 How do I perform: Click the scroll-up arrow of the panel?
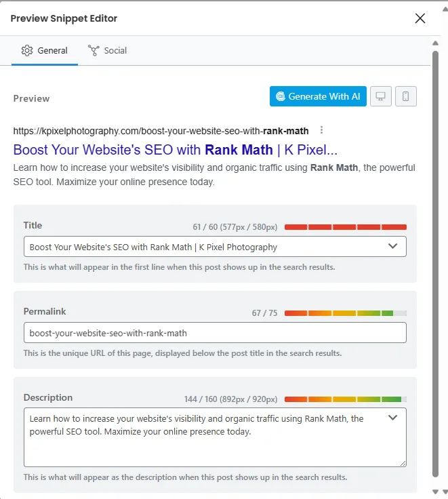coord(435,43)
